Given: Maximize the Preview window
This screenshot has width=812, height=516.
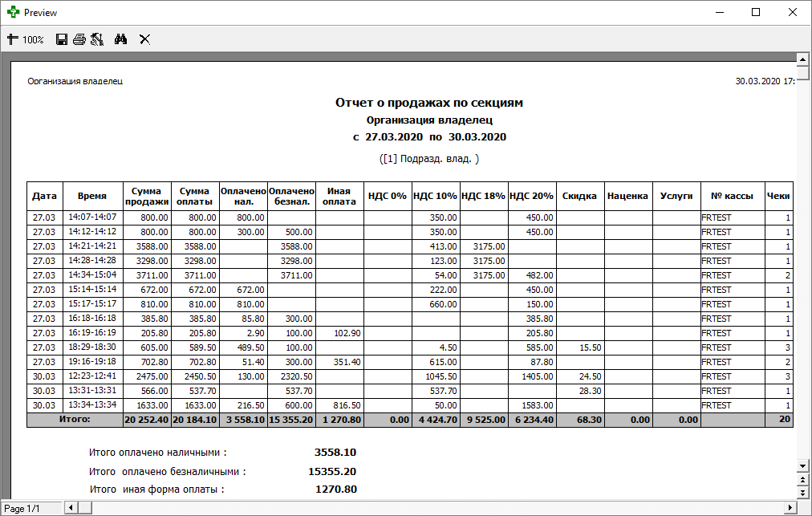Looking at the screenshot, I should pos(755,13).
